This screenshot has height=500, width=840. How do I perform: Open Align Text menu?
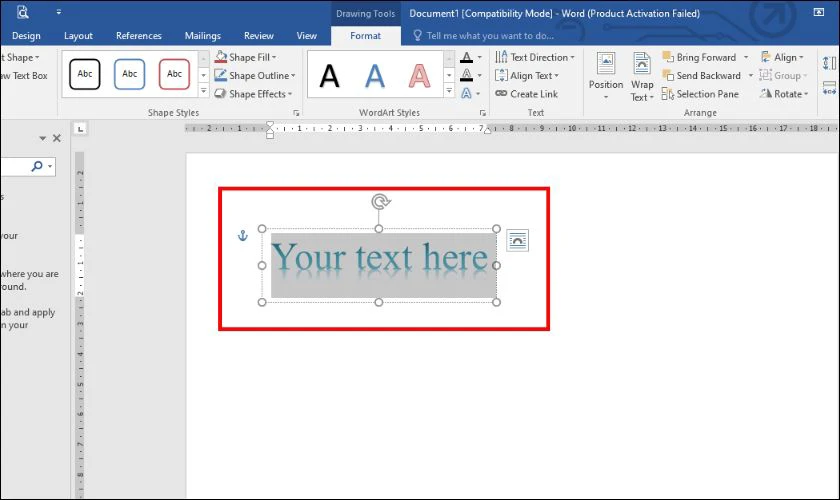[527, 76]
